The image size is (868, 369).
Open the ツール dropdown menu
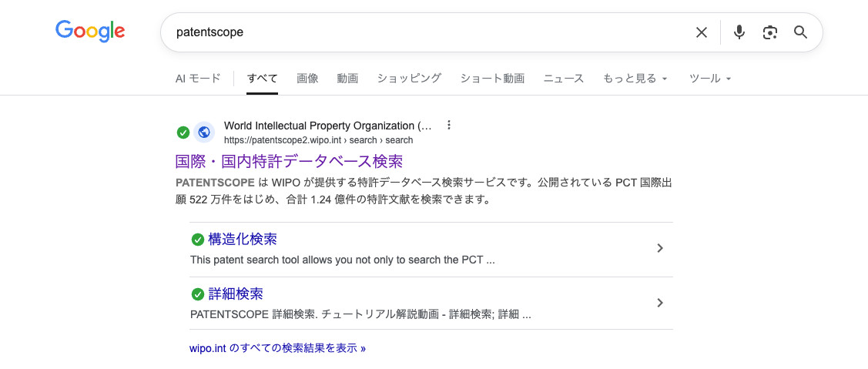pos(709,79)
